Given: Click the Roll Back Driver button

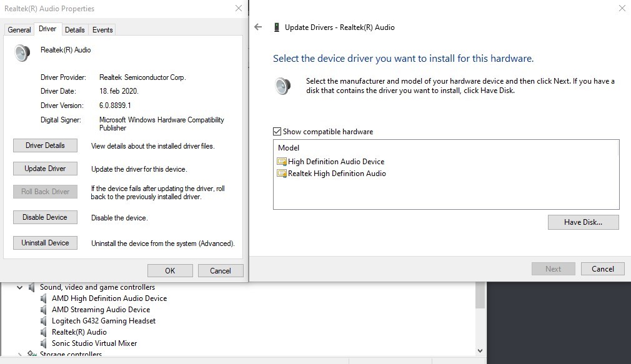Looking at the screenshot, I should click(x=45, y=192).
